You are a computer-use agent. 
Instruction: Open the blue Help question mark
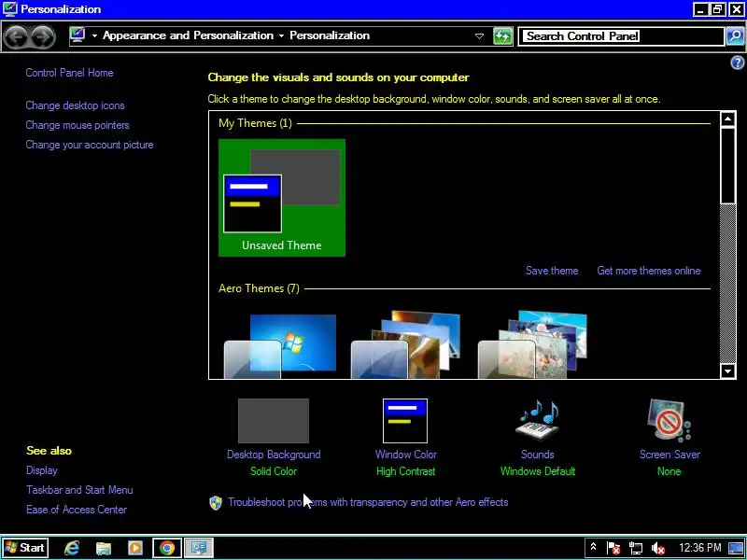(738, 63)
